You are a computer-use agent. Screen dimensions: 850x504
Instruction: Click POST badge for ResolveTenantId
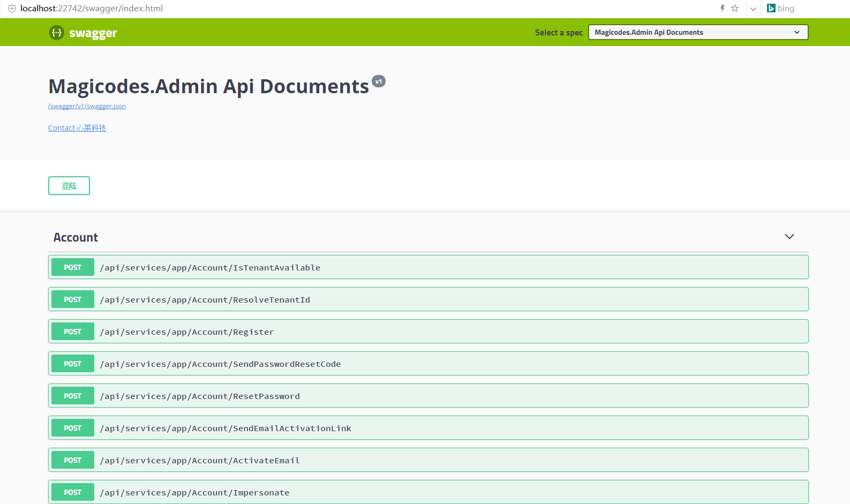click(73, 299)
